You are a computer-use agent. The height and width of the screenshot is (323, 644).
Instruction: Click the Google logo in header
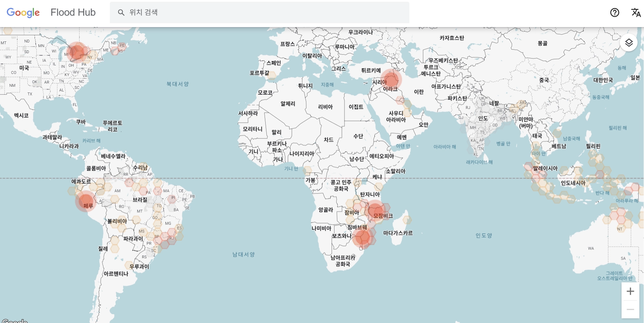pos(23,12)
